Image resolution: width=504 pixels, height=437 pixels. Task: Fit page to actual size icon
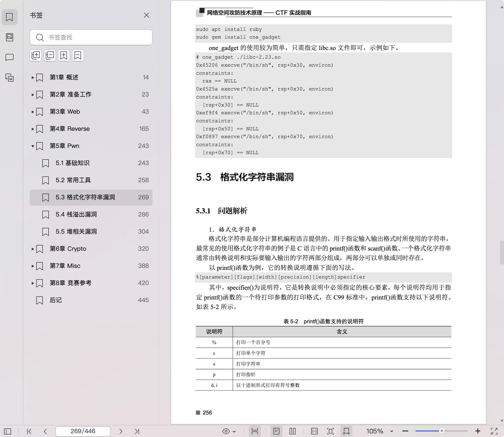click(314, 431)
